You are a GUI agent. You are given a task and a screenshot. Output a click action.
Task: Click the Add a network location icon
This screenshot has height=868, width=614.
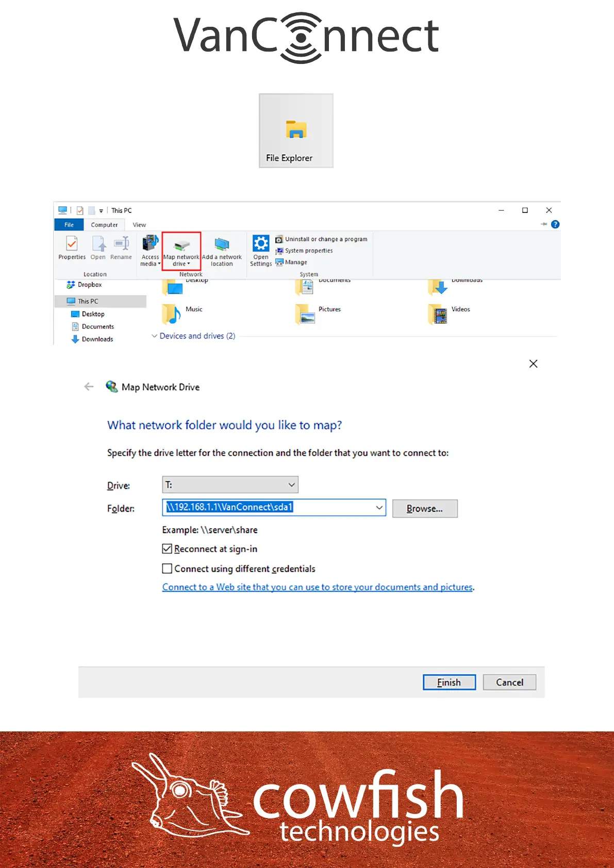click(x=222, y=252)
